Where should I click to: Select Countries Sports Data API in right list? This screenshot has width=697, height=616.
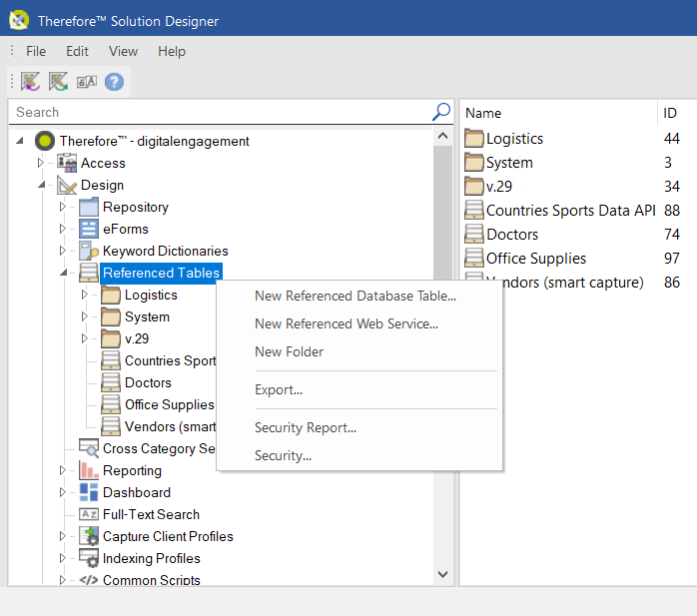point(571,211)
